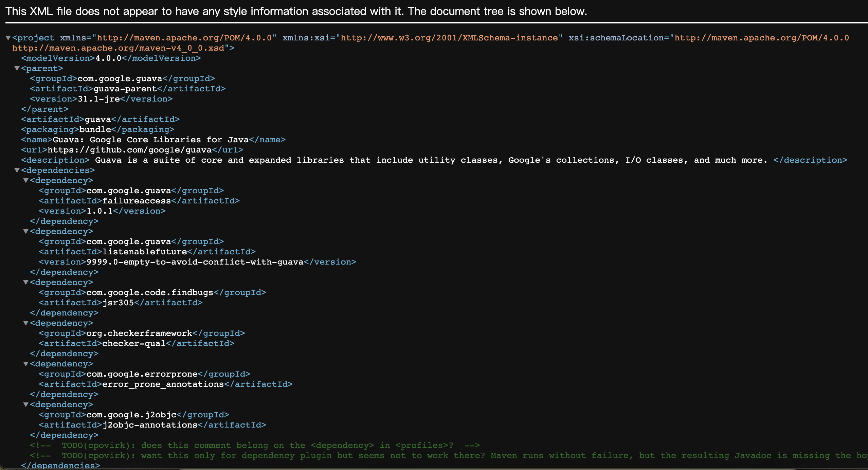Collapse the parent element disclosure triangle
This screenshot has height=470, width=868.
(x=17, y=68)
